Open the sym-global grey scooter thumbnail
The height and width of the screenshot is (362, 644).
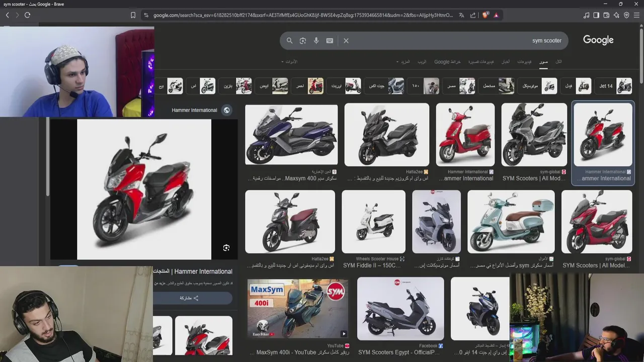coord(534,135)
